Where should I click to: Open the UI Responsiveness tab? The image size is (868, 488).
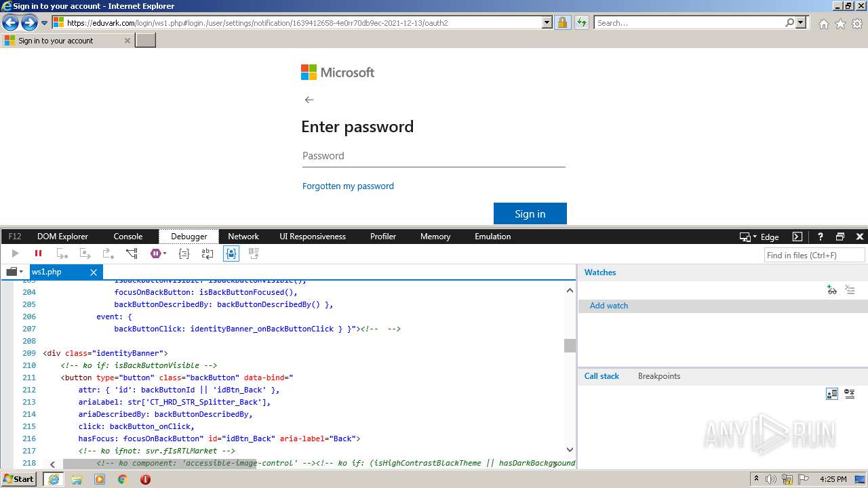coord(313,237)
